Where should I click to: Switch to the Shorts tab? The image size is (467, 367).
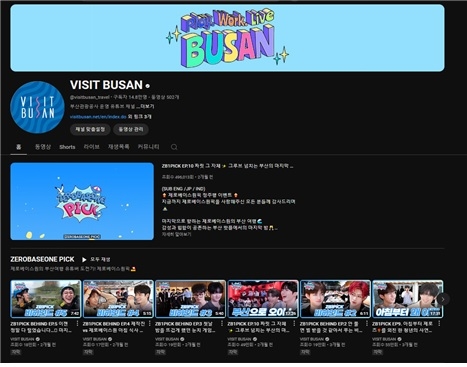tap(67, 147)
